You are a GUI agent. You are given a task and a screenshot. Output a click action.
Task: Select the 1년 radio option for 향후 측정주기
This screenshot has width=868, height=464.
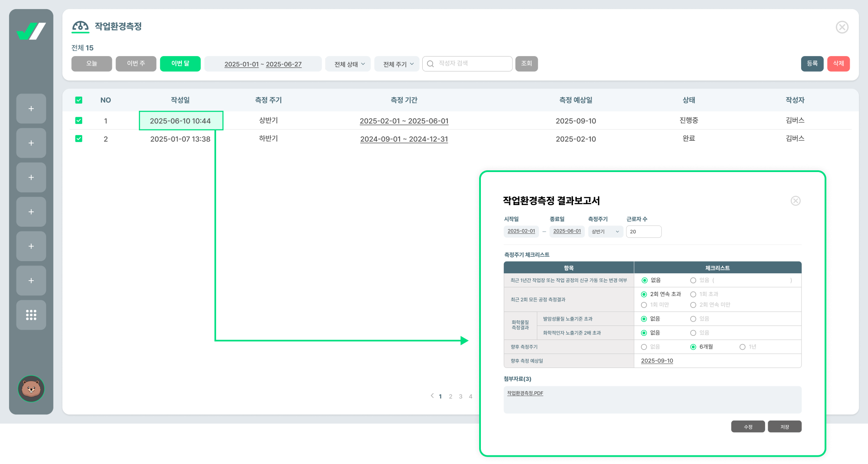coord(743,347)
